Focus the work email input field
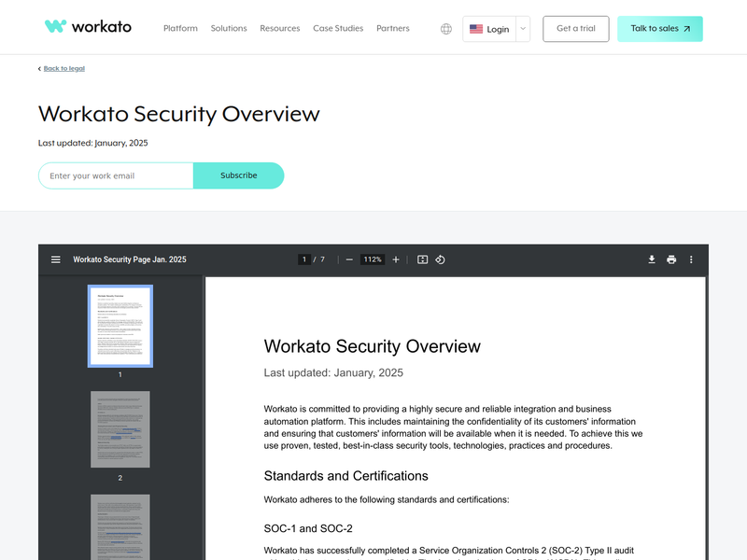 (116, 175)
